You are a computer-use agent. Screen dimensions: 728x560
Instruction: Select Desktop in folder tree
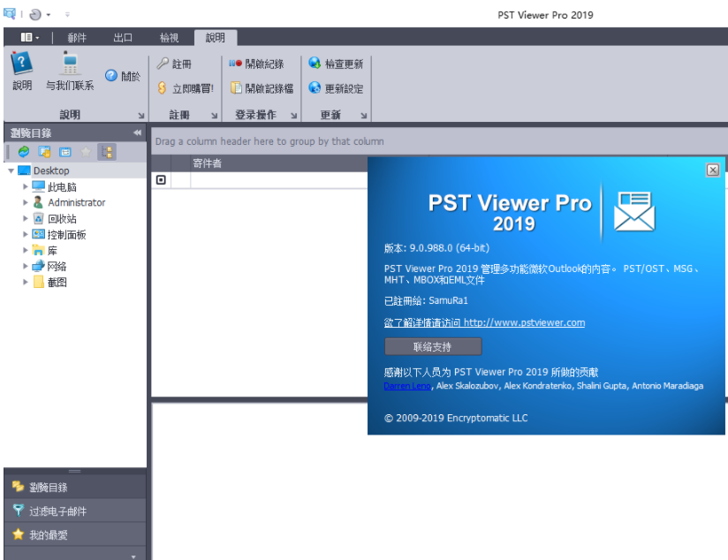point(51,170)
